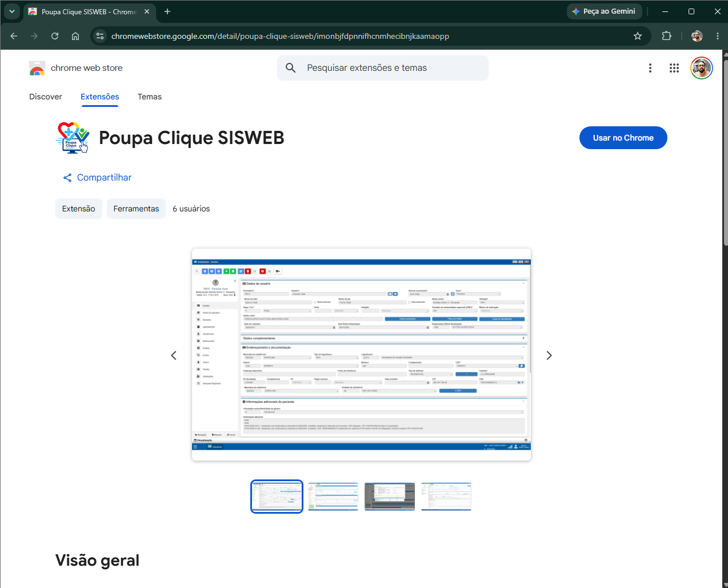Open the tab search dropdown arrow
Image resolution: width=728 pixels, height=588 pixels.
coord(12,11)
